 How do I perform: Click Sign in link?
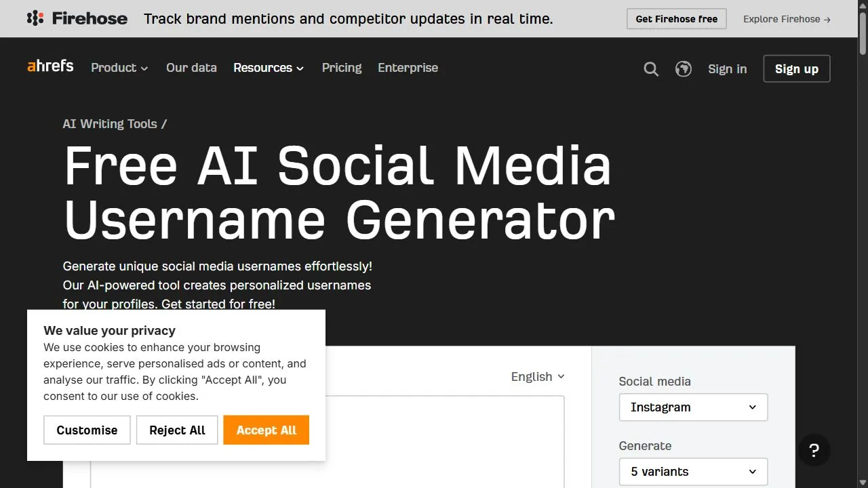(728, 68)
